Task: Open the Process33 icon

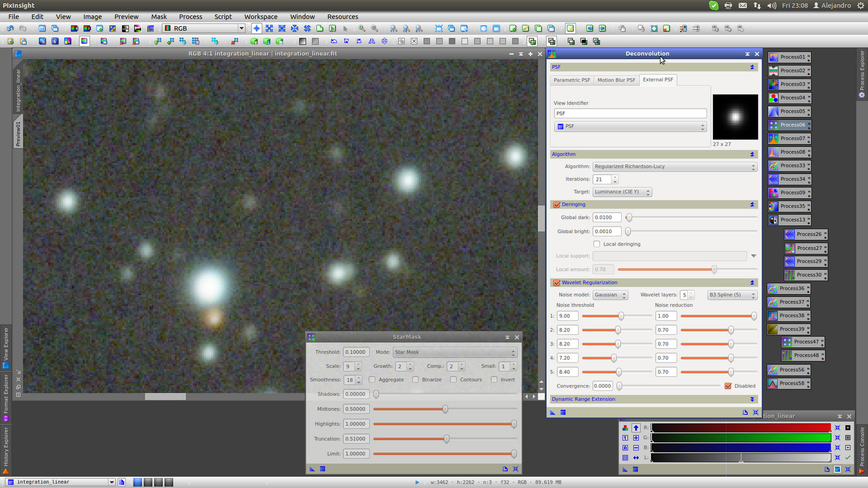Action: click(789, 165)
